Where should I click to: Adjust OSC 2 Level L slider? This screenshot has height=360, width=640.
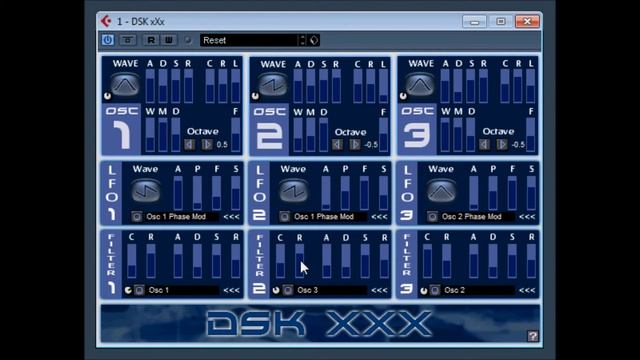383,86
